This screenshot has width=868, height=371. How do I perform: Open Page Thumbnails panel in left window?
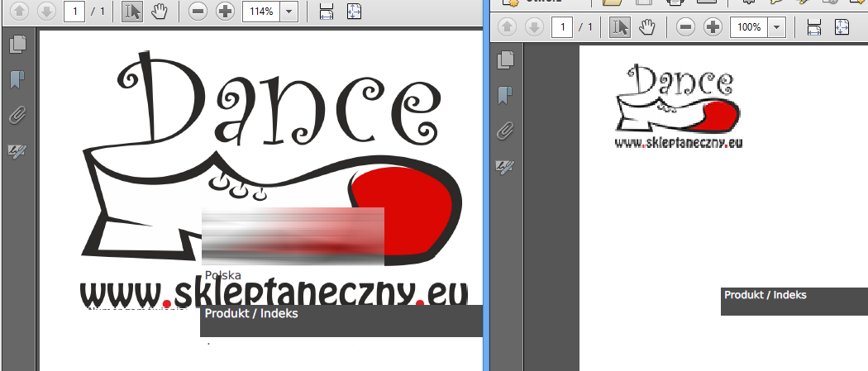(17, 45)
